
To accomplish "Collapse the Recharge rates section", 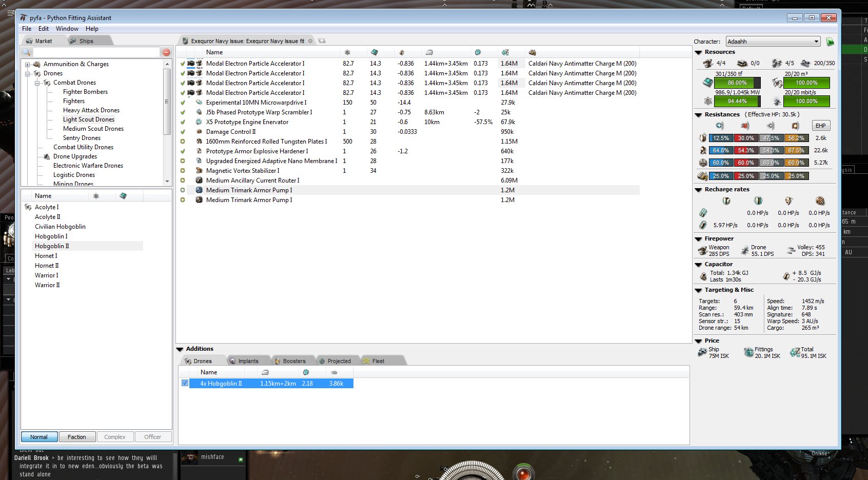I will [698, 190].
